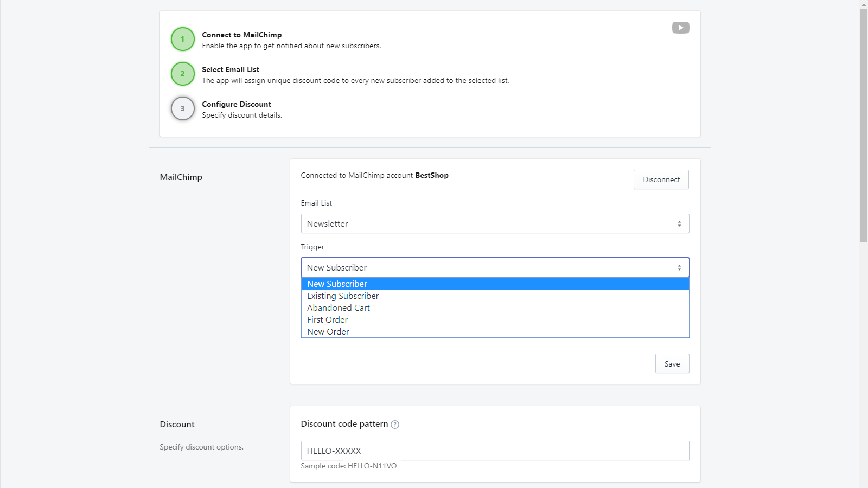
Task: Click the Email List dropdown arrows
Action: (x=679, y=223)
